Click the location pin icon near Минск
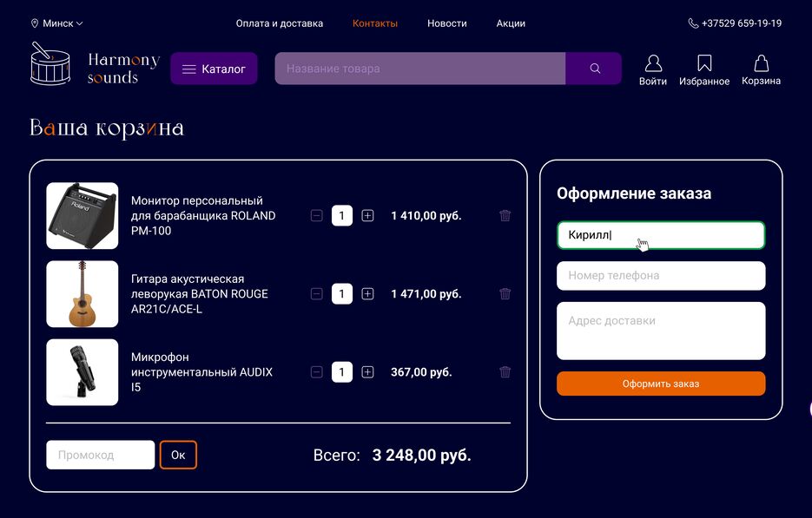The width and height of the screenshot is (812, 518). pos(35,23)
